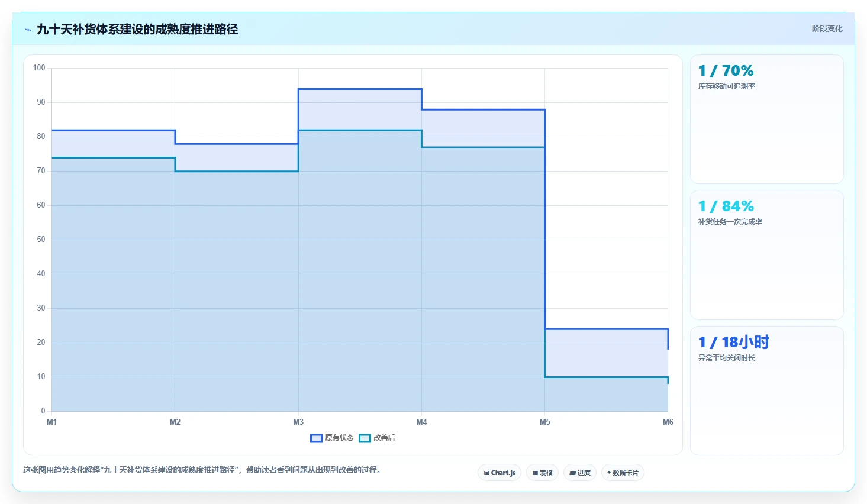Click the M4 x-axis label
The height and width of the screenshot is (504, 867).
tap(421, 422)
